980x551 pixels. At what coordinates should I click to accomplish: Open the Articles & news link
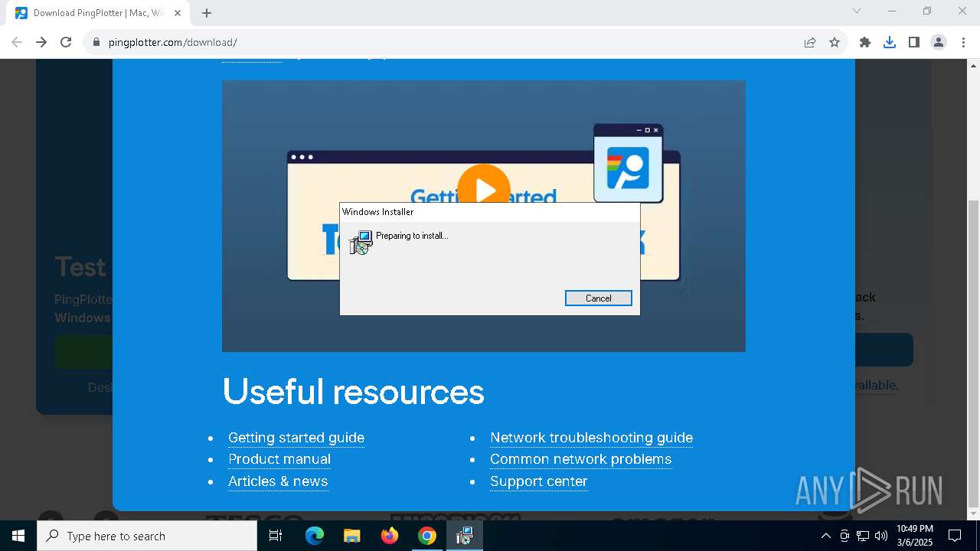[278, 481]
